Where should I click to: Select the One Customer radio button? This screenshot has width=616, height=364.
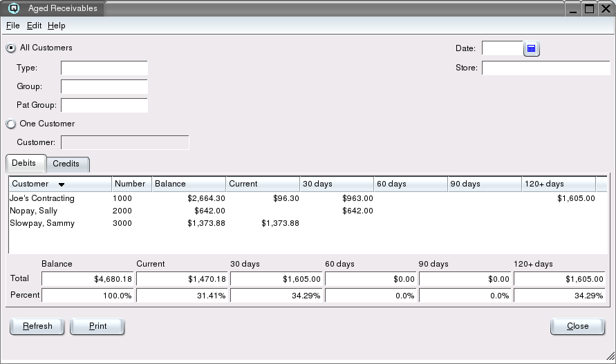11,124
